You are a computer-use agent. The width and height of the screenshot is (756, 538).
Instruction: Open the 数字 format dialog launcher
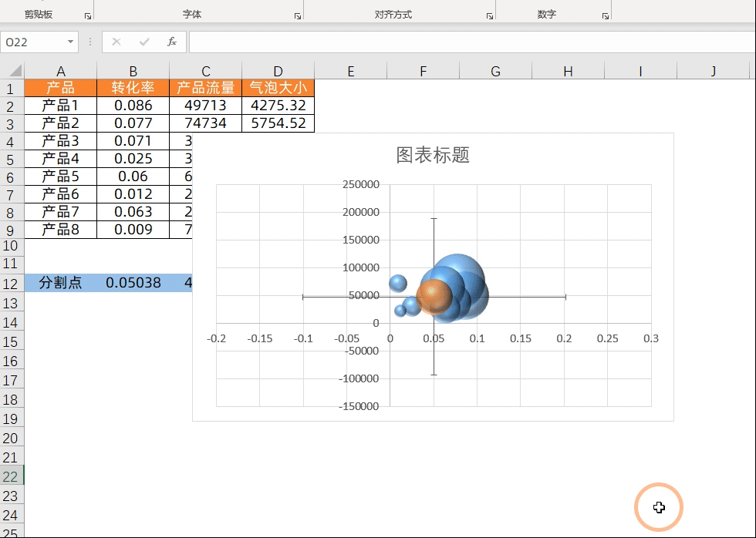(x=606, y=15)
